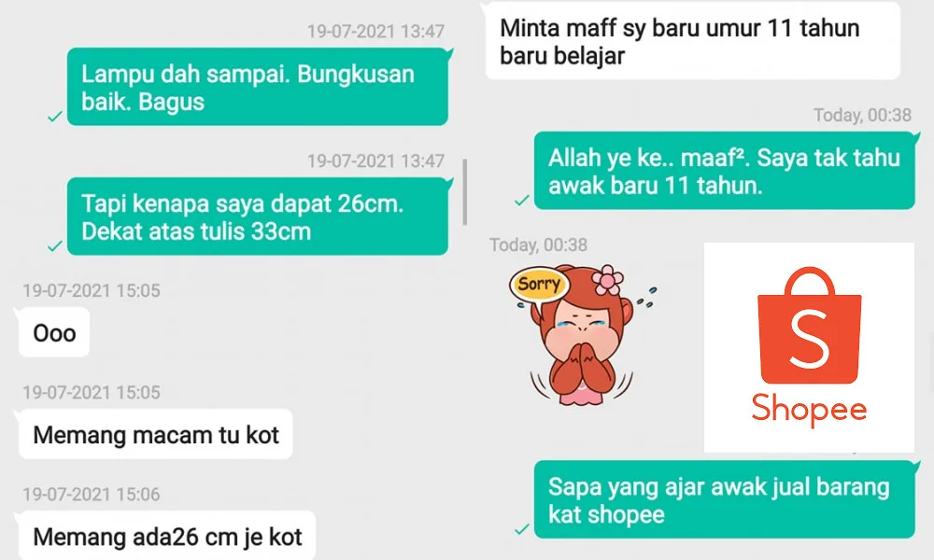
Task: Click the yellow Sorry speech bubble
Action: tap(539, 286)
